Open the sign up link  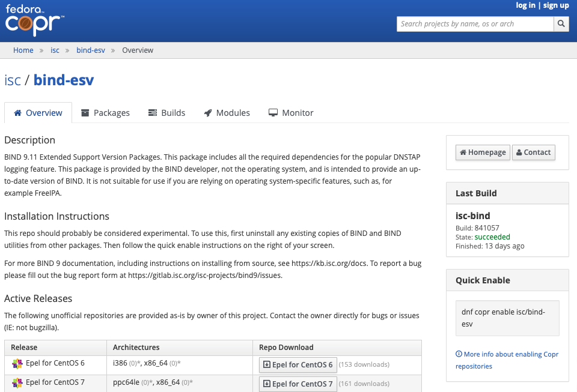[x=556, y=5]
